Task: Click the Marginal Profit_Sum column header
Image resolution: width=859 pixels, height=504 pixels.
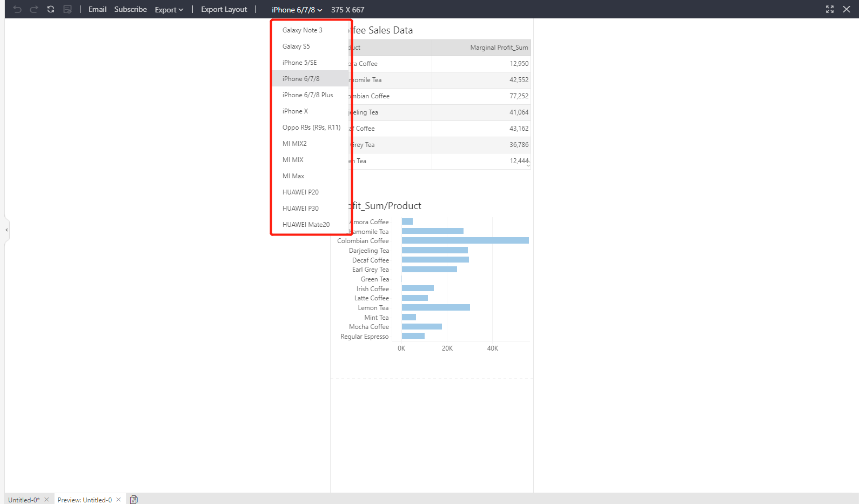Action: coord(481,48)
